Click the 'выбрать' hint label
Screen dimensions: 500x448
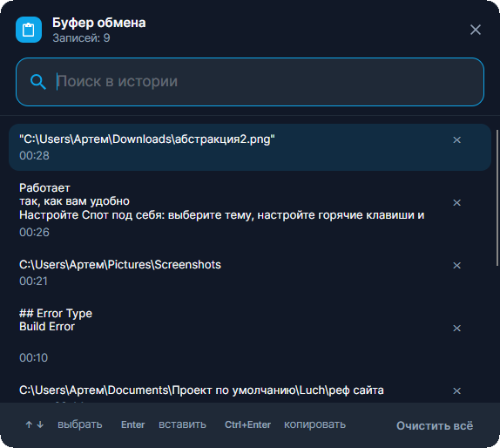coord(80,424)
